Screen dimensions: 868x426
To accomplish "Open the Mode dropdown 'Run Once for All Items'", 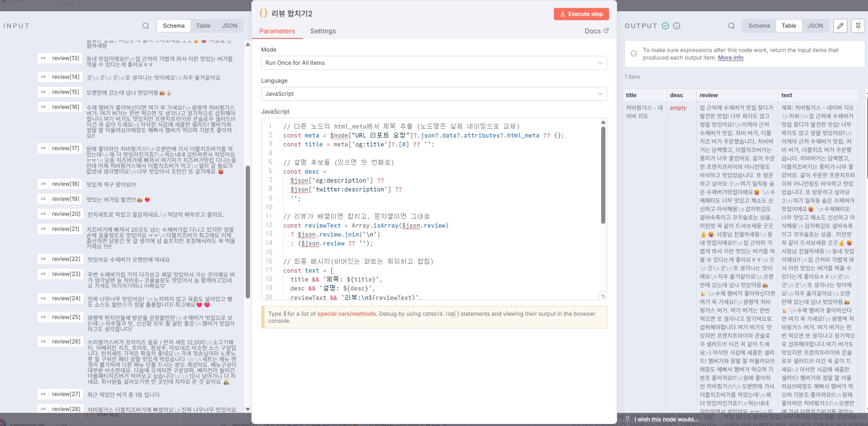I will click(x=434, y=63).
